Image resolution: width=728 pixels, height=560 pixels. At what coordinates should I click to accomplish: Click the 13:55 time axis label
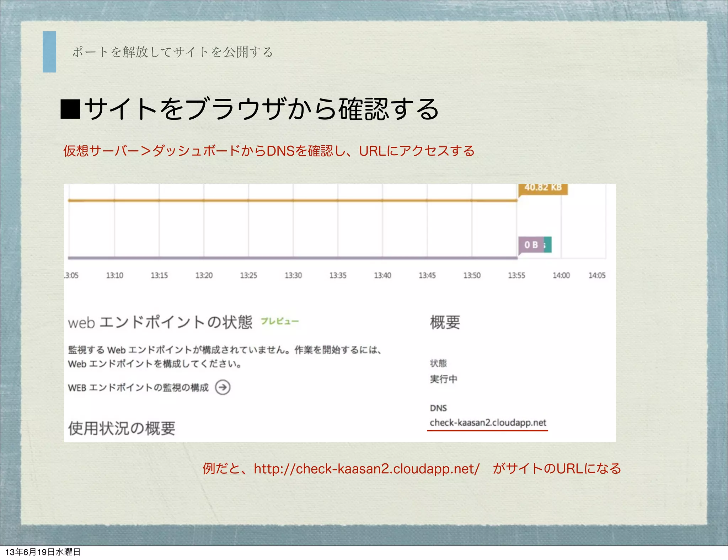coord(516,275)
